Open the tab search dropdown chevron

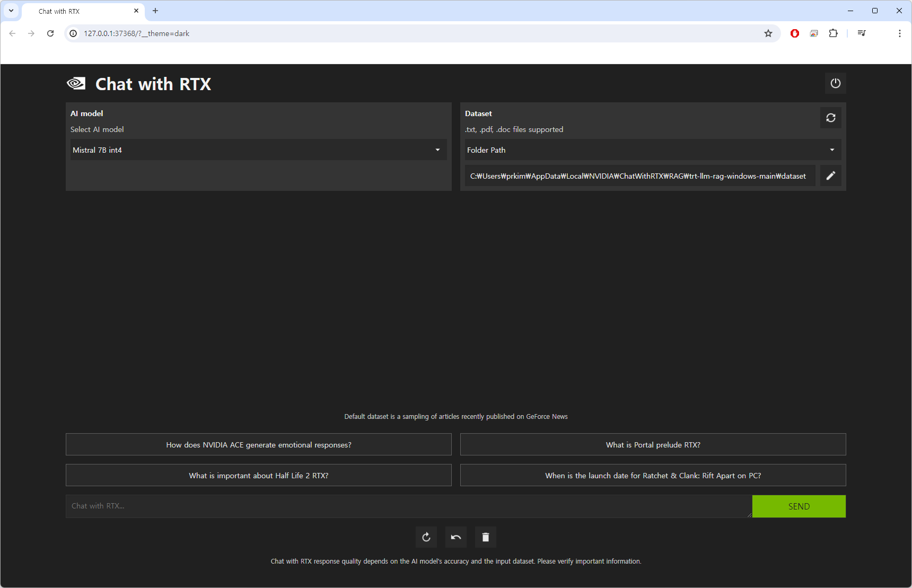click(11, 11)
